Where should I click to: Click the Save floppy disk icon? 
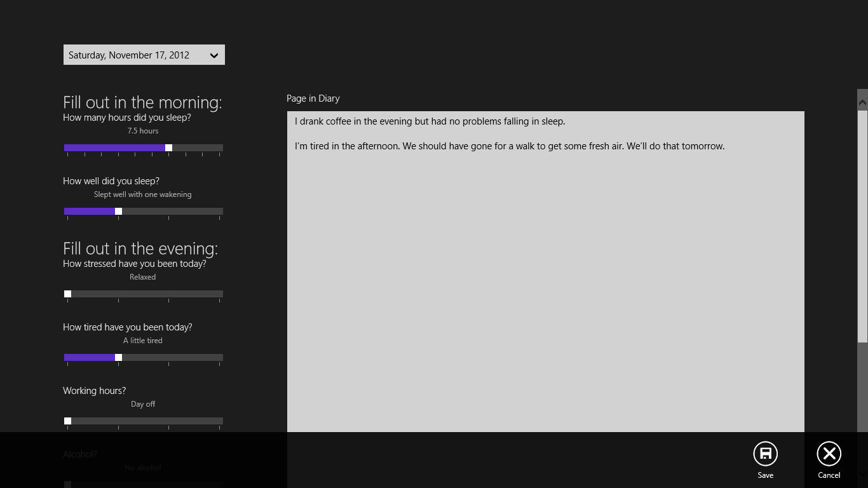[x=765, y=454]
